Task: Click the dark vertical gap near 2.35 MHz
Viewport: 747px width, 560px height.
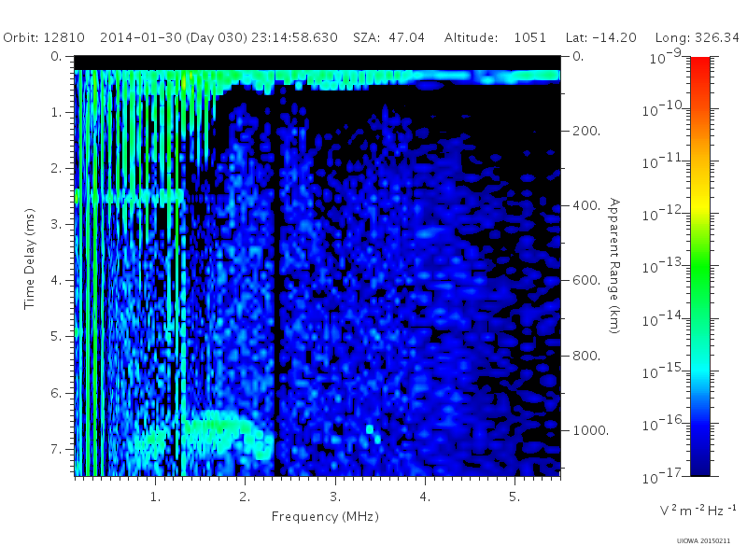Action: tap(276, 286)
